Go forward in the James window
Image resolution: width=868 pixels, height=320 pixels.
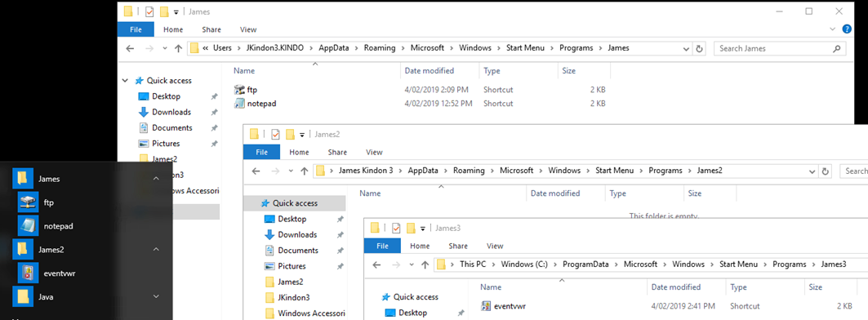click(149, 49)
